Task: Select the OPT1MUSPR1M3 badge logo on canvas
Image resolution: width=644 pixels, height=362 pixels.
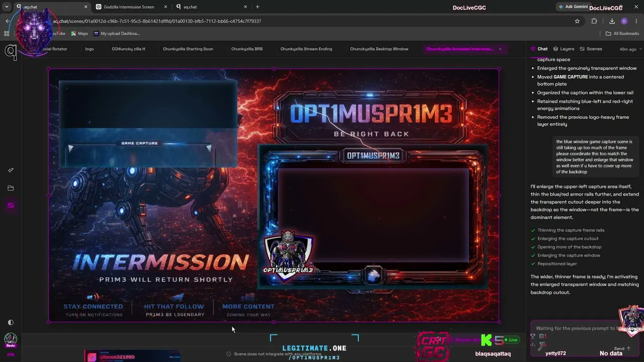Action: pos(288,256)
